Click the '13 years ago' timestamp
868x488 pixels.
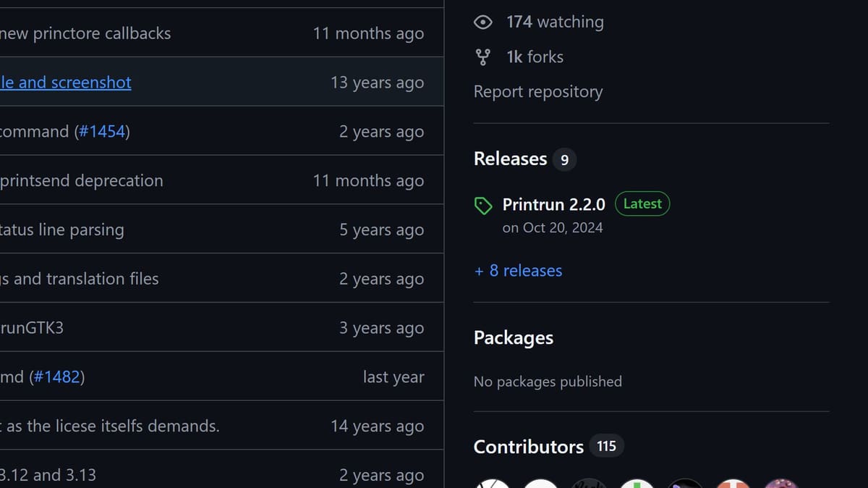[x=377, y=83]
